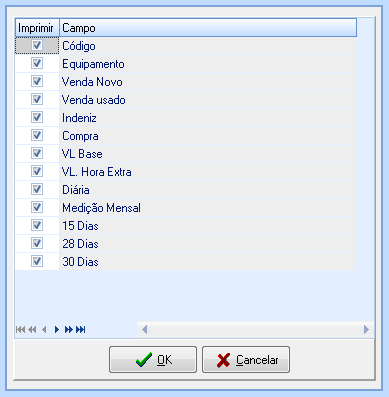The image size is (389, 397).
Task: Move to previous record arrow
Action: (x=44, y=330)
